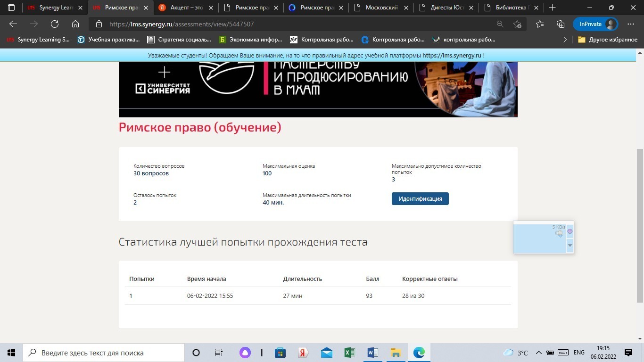Select the "30 вопросов" value

coord(151,173)
